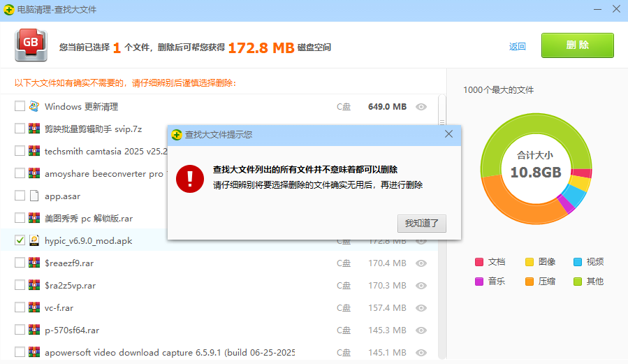Click the archive icon for 美图秀秀 pc 解锁版.rar
Image resolution: width=628 pixels, height=364 pixels.
34,218
